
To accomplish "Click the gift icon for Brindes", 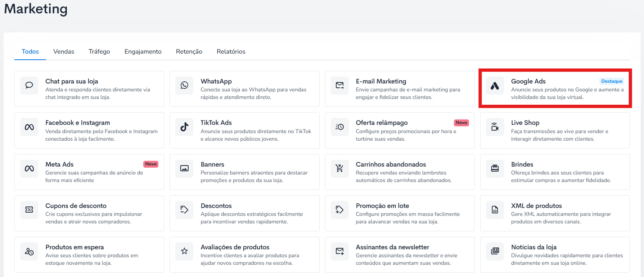I will click(495, 168).
